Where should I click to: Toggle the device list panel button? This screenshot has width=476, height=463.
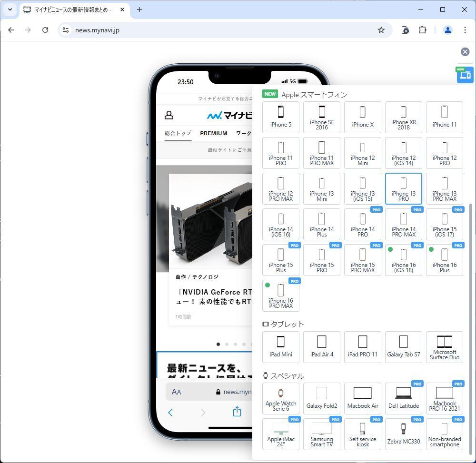coord(465,75)
